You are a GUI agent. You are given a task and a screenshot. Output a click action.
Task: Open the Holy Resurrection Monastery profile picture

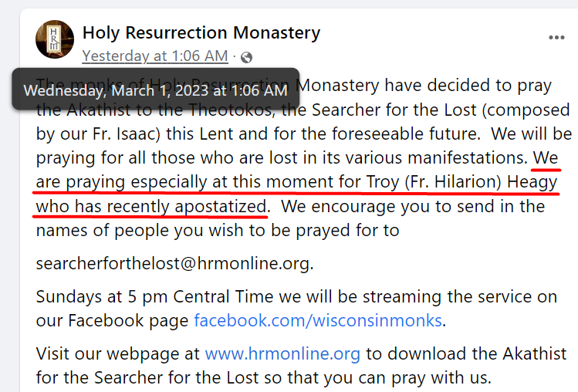click(x=55, y=39)
